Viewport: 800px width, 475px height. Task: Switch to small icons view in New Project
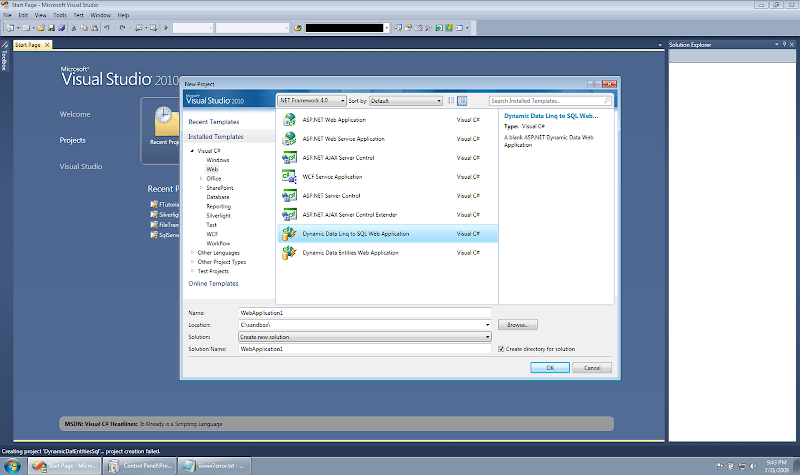coord(451,101)
